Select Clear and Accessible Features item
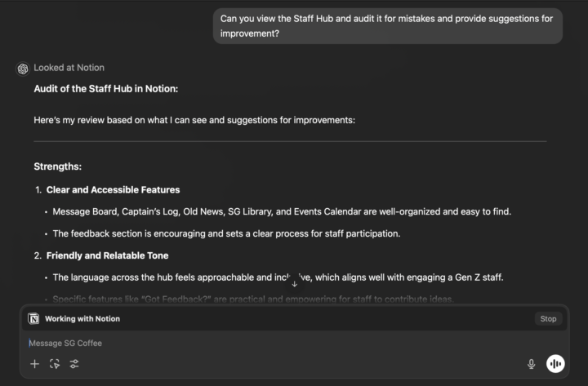The height and width of the screenshot is (386, 588). click(113, 190)
